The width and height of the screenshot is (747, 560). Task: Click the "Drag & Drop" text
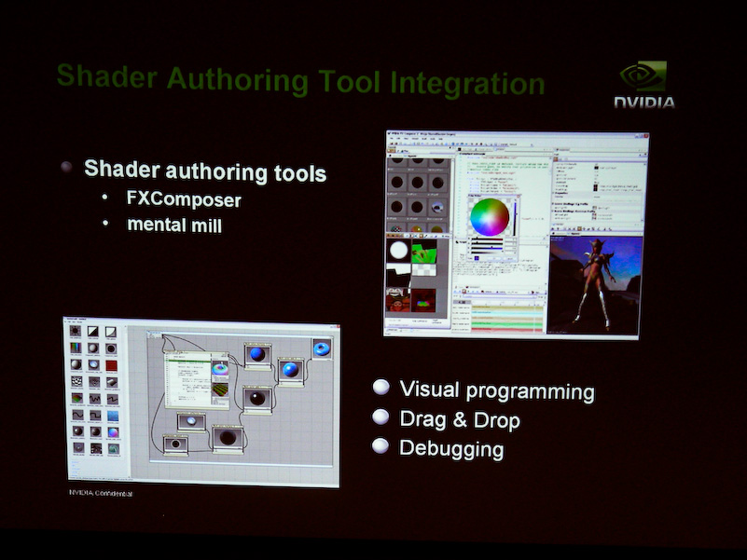click(460, 420)
